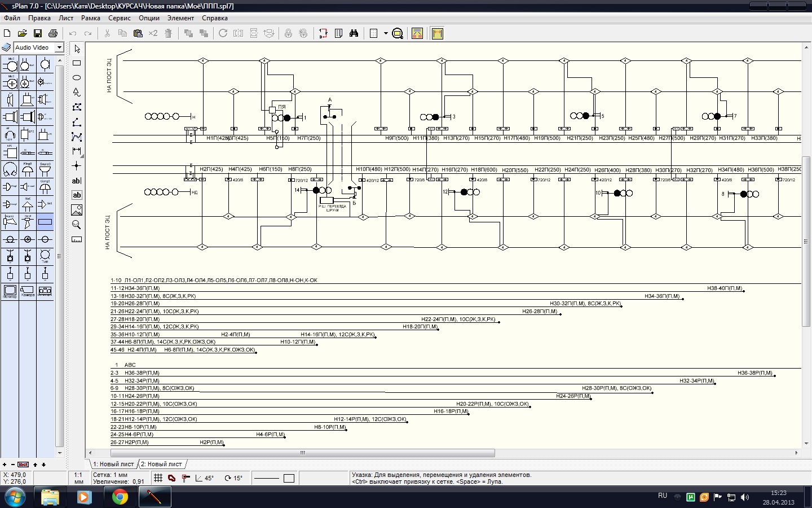The image size is (812, 508).
Task: Open the component list icon
Action: tap(338, 33)
